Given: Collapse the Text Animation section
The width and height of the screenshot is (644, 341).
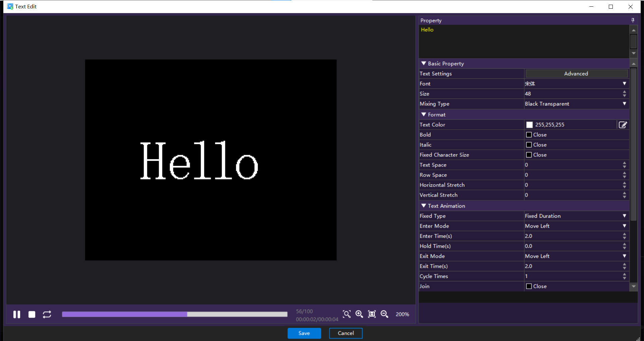Looking at the screenshot, I should (424, 206).
